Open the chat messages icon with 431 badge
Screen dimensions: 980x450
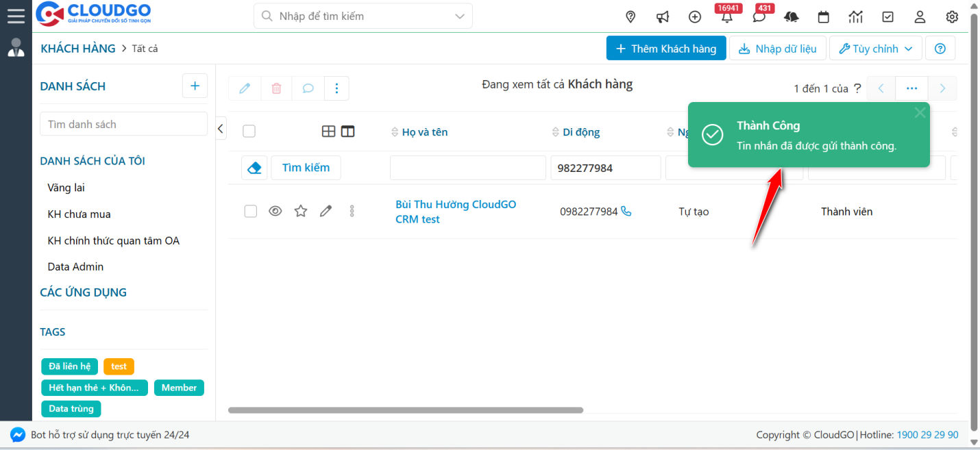point(759,17)
